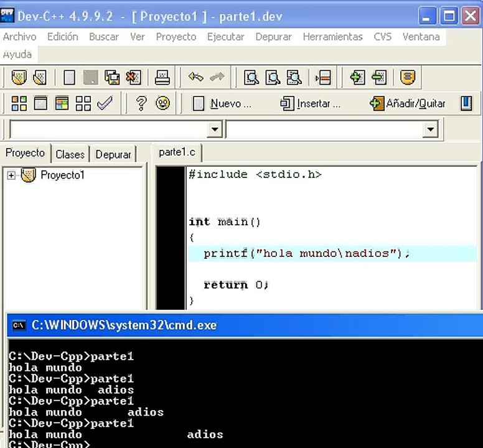Click the greyed Save icon

tap(91, 77)
